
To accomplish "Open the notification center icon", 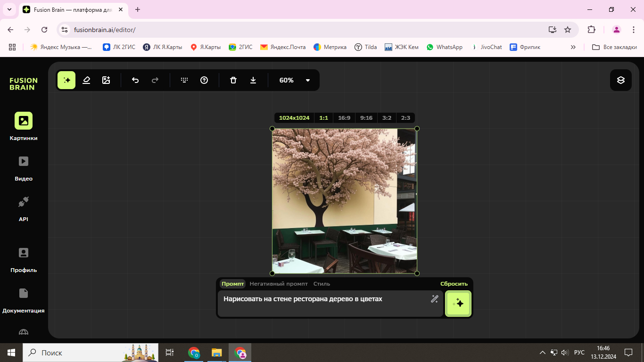I will coord(628,353).
